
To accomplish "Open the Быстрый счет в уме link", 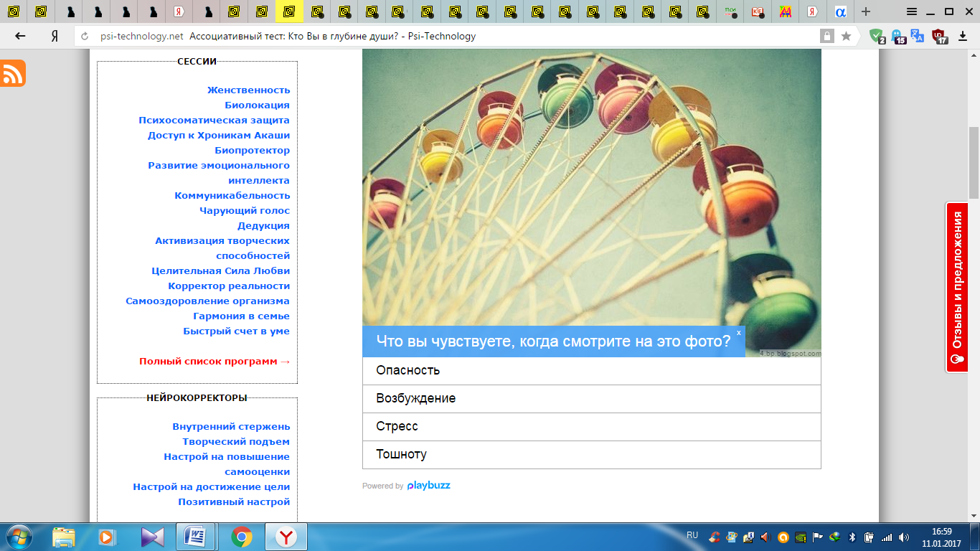I will tap(236, 331).
